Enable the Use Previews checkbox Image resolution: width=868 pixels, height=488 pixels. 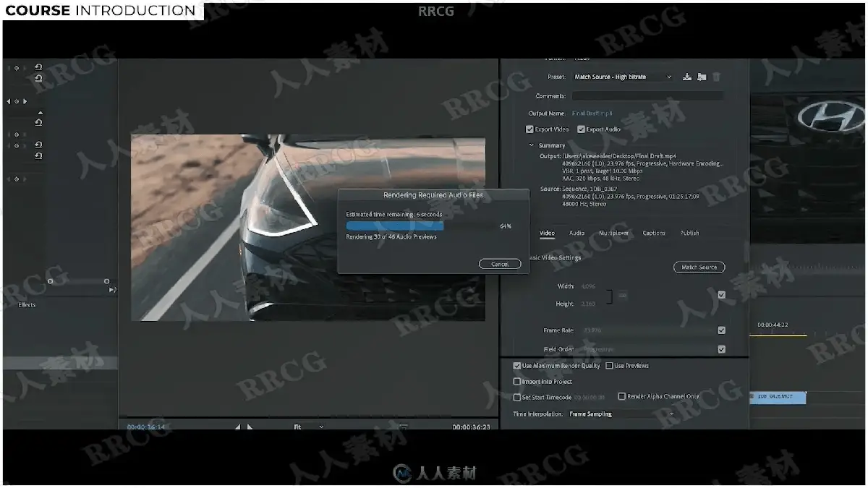coord(609,366)
